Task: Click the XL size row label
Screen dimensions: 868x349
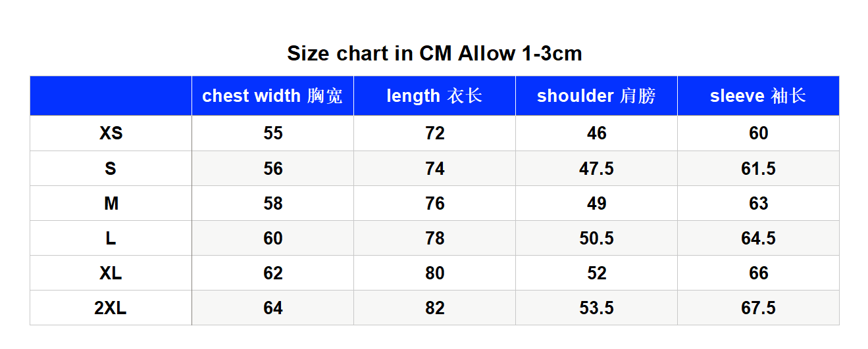Action: click(x=111, y=273)
